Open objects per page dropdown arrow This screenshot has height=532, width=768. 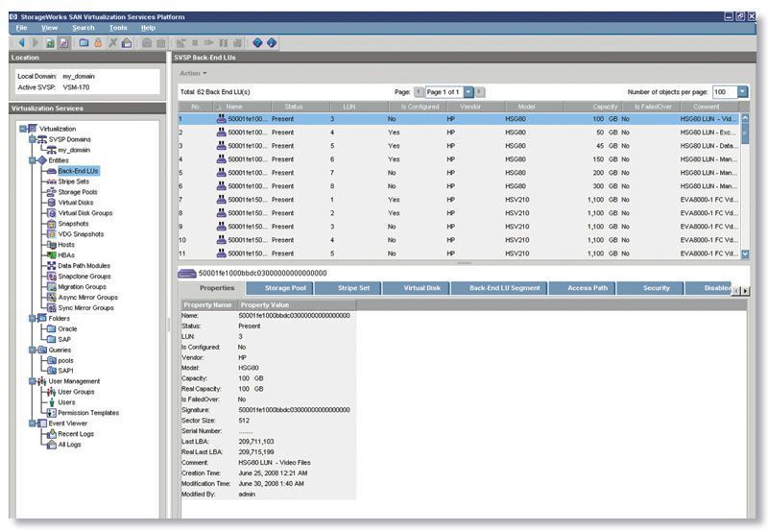coord(742,91)
